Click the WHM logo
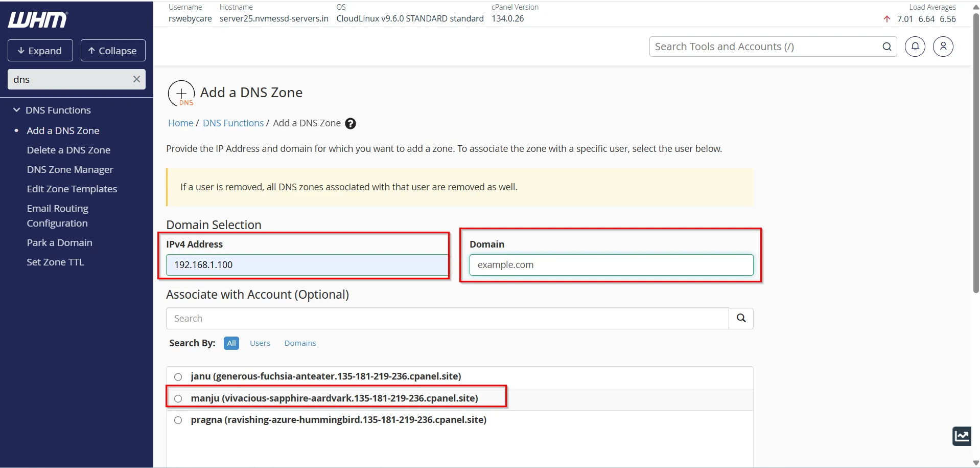The image size is (980, 468). coord(37,20)
